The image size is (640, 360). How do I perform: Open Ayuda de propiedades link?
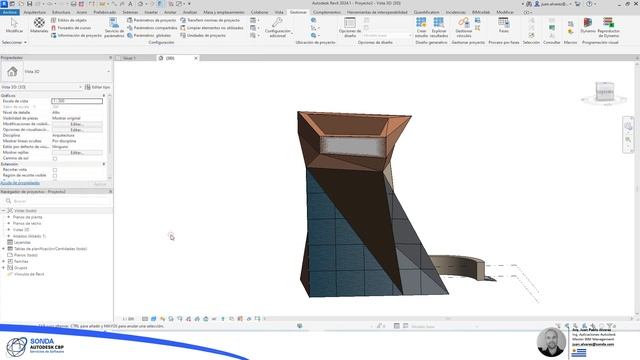(x=20, y=183)
